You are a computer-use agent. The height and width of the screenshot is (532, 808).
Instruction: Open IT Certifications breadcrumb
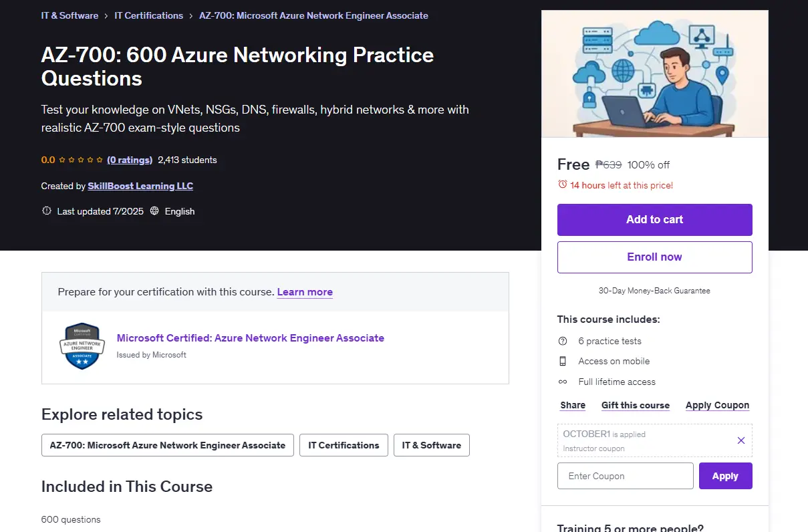pyautogui.click(x=148, y=15)
